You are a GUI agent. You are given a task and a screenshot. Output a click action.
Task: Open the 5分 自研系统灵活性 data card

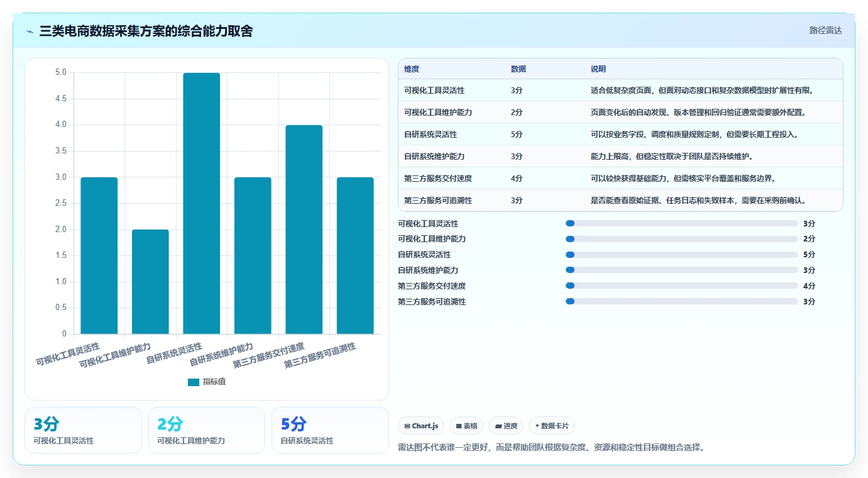point(330,430)
